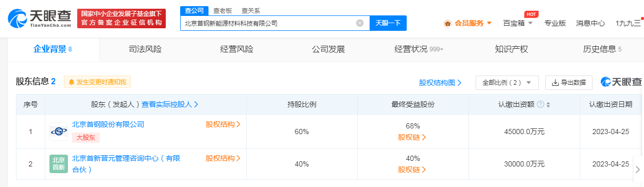Switch to the 司法风险 tab
Screen dimensions: 644x187
(x=145, y=49)
